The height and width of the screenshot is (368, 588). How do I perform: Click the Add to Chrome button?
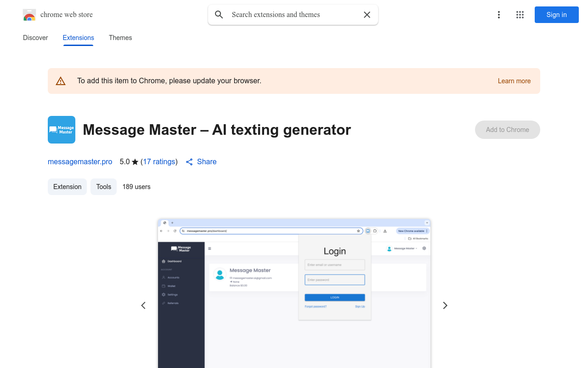click(x=508, y=130)
